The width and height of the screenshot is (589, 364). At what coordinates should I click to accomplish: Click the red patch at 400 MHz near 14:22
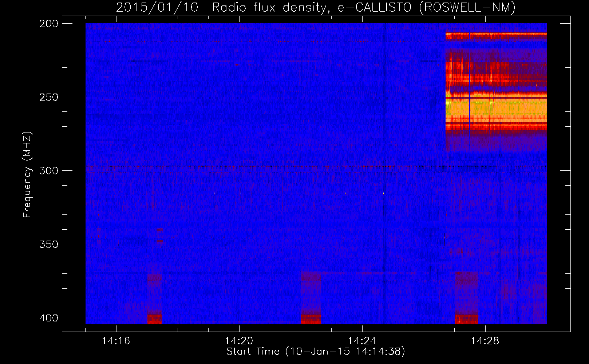311,320
